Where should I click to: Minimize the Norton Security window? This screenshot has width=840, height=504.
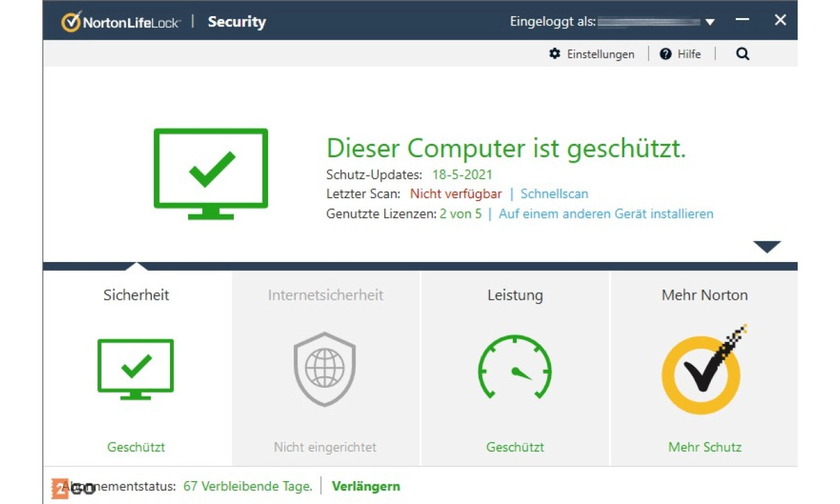tap(742, 20)
